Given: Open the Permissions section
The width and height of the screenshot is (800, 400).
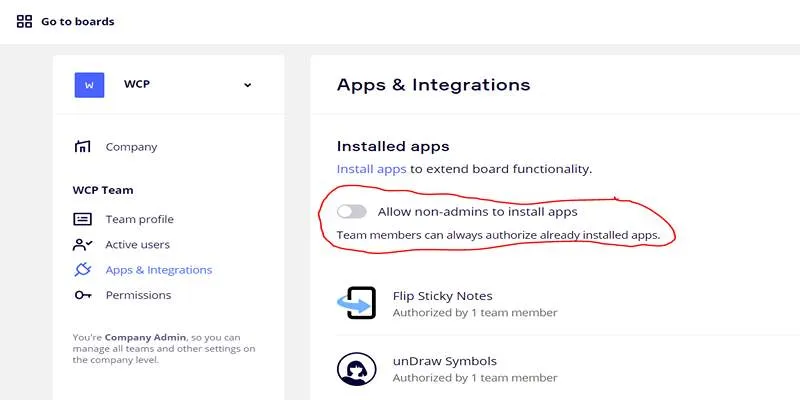Looking at the screenshot, I should point(138,295).
